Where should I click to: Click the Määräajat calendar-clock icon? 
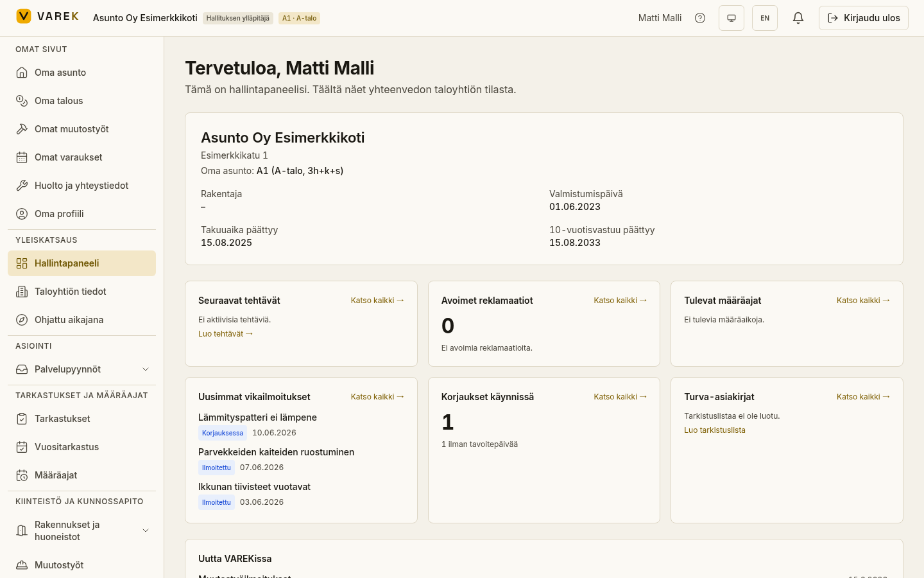[22, 475]
